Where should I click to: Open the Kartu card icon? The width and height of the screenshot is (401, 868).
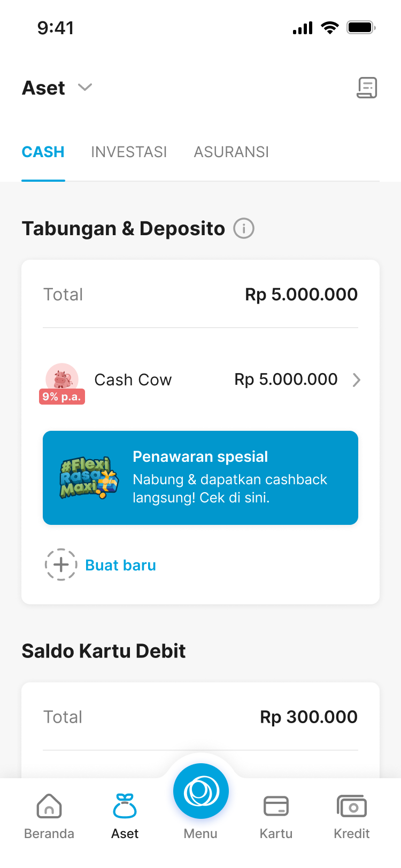[276, 806]
